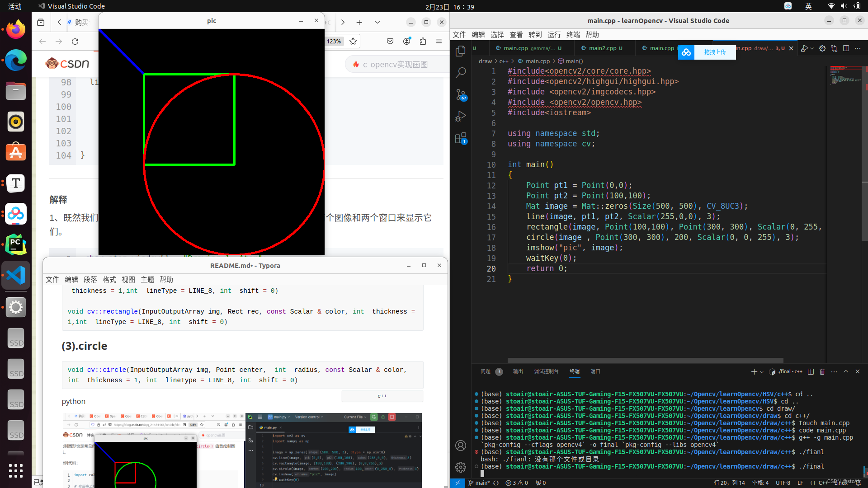Open the editor more actions menu
The image size is (868, 488).
coord(858,48)
